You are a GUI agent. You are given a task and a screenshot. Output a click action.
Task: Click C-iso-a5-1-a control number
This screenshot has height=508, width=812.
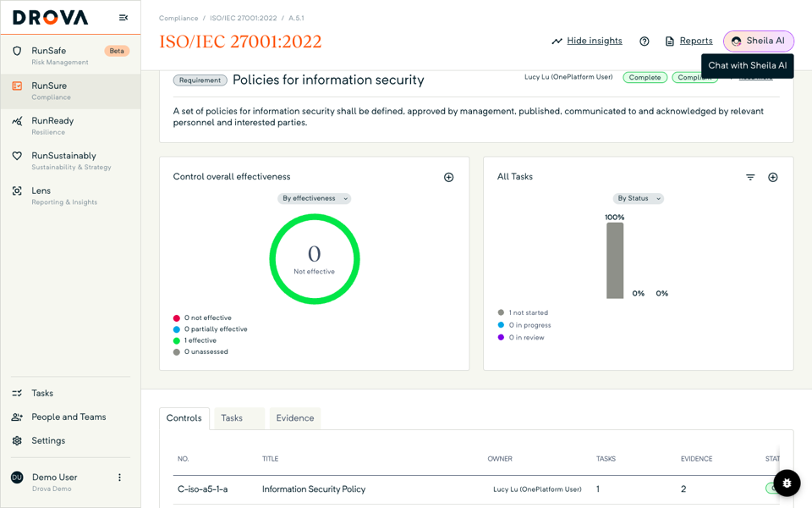202,489
